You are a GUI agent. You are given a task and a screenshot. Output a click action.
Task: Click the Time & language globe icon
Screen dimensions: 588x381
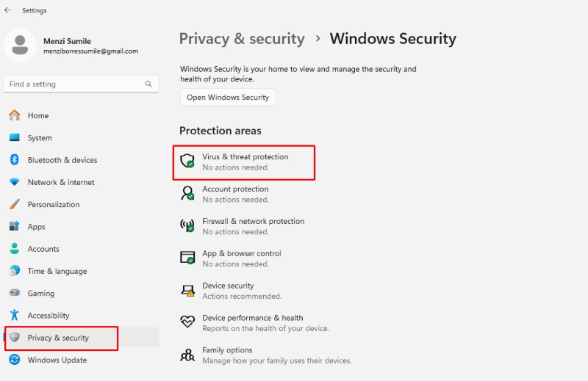[x=15, y=270]
